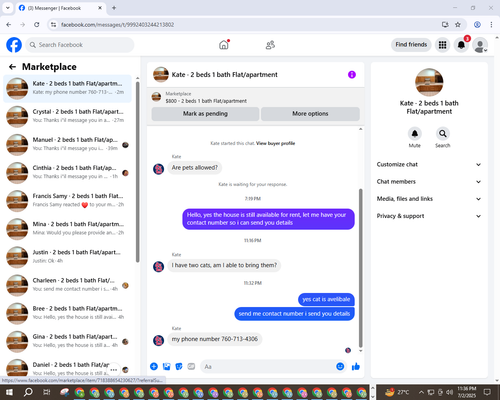The width and height of the screenshot is (500, 400).
Task: Go back using the Marketplace back arrow
Action: click(x=13, y=67)
